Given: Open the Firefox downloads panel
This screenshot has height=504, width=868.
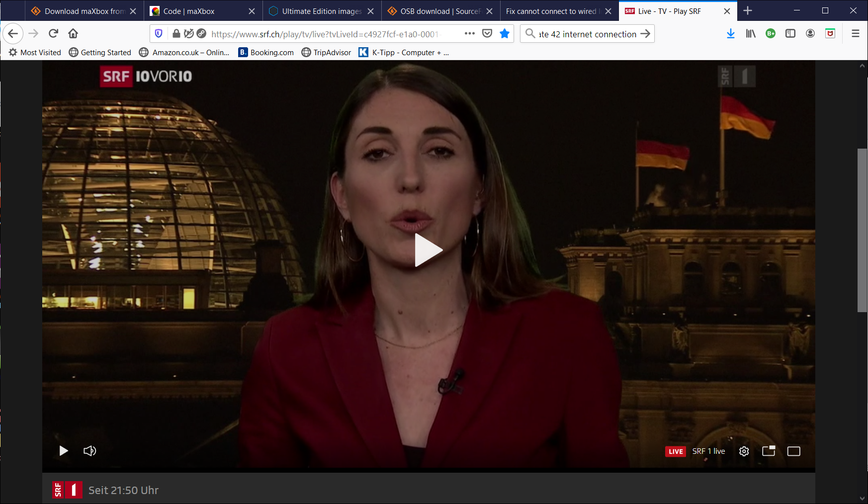Looking at the screenshot, I should click(x=730, y=33).
